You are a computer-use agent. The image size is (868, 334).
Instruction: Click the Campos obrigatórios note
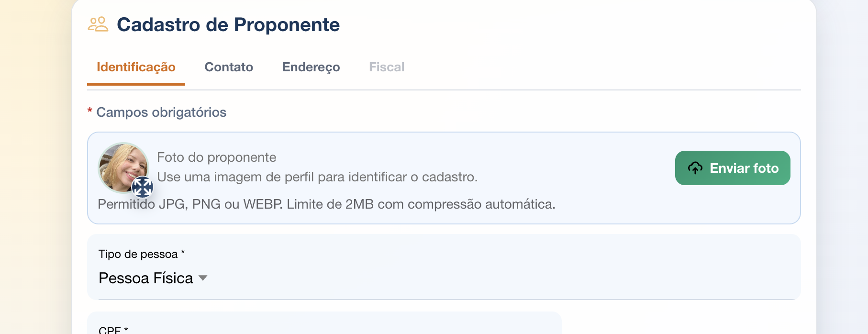tap(161, 112)
